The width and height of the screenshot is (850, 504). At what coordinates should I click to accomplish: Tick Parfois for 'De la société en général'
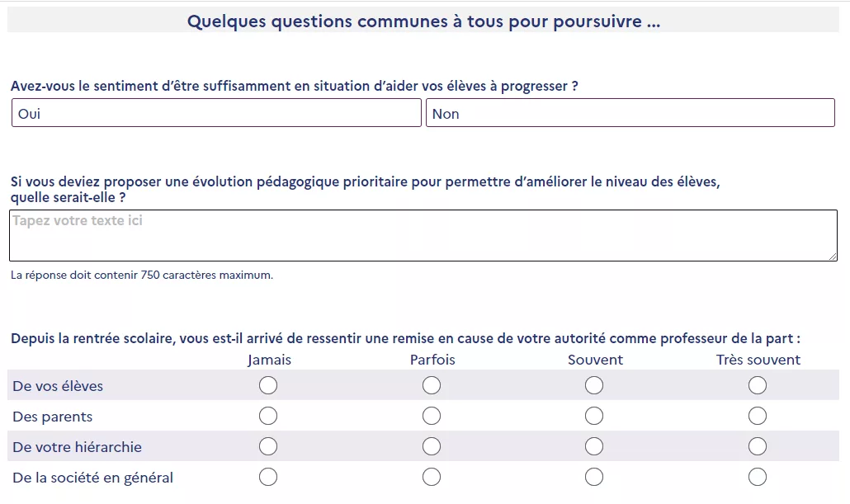click(x=432, y=477)
